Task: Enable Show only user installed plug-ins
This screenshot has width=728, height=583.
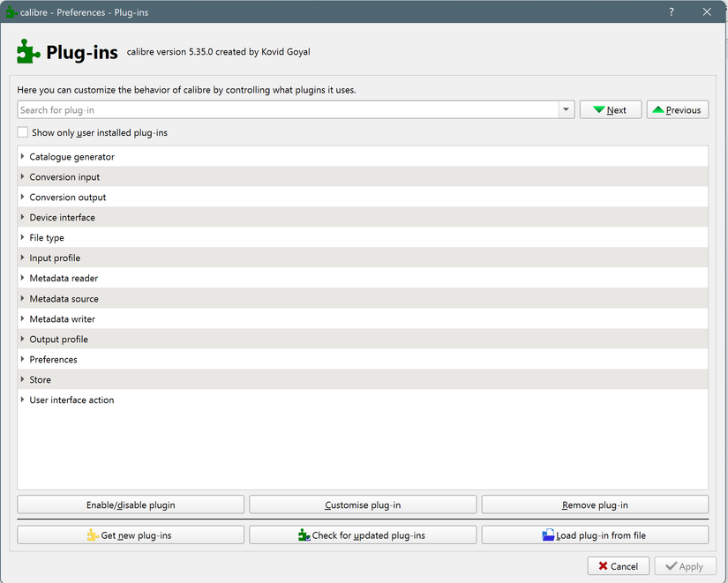Action: 22,132
